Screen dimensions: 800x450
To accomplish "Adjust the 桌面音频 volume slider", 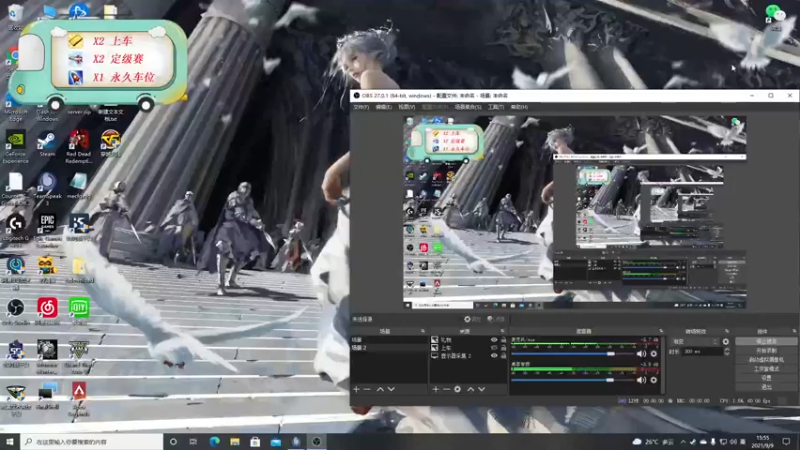I will 571,380.
